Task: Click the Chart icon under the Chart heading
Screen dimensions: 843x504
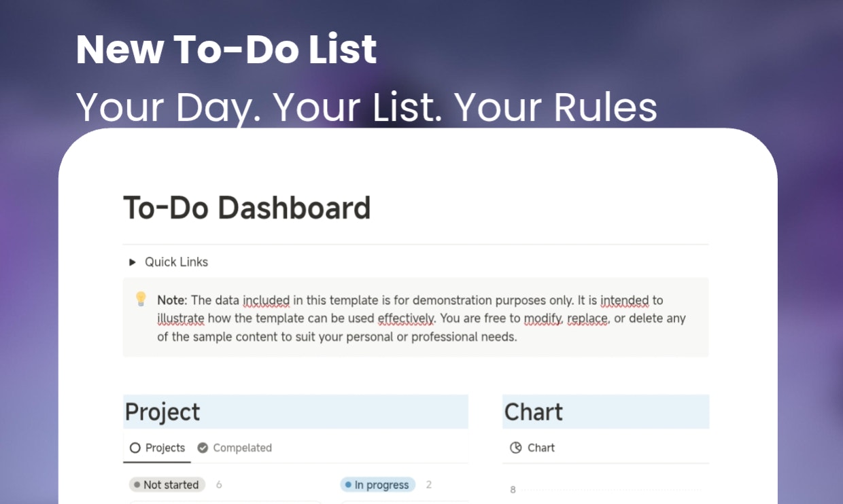Action: pos(516,448)
